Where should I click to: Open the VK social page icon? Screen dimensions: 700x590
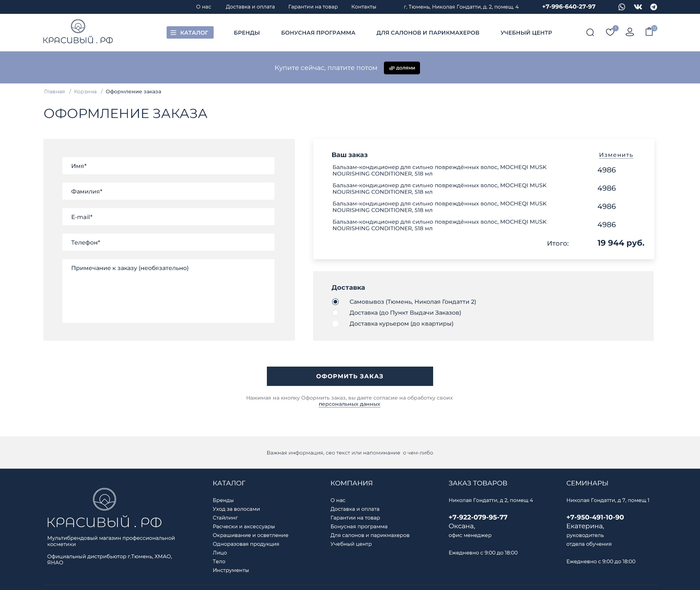point(638,7)
